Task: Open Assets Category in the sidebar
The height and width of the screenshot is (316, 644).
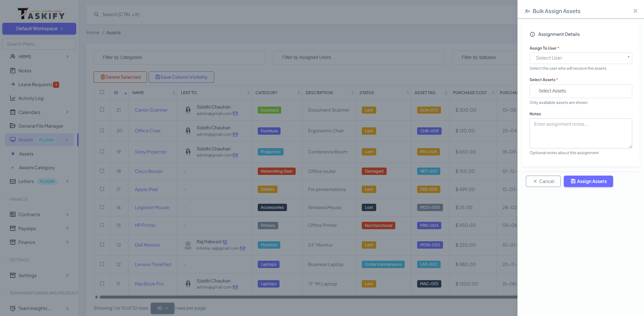Action: click(x=37, y=168)
